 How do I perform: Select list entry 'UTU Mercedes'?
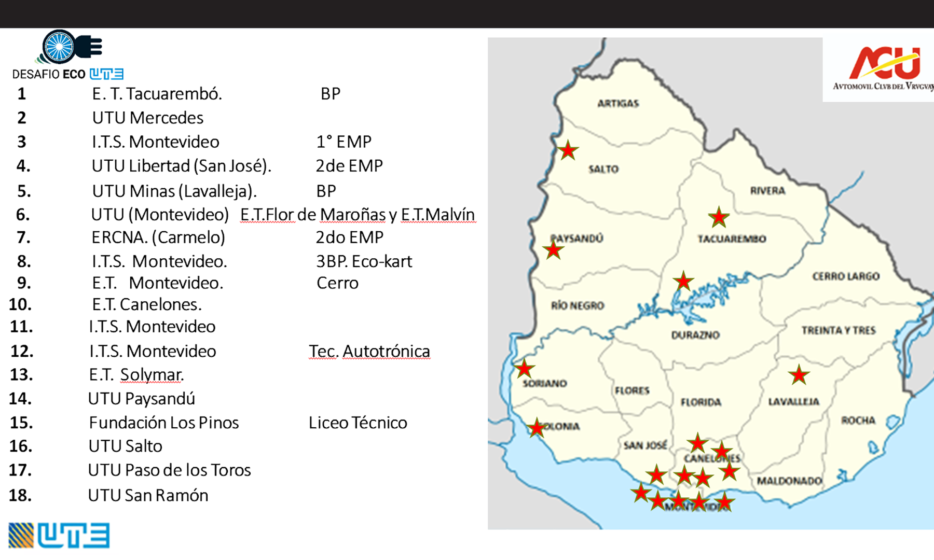(148, 118)
